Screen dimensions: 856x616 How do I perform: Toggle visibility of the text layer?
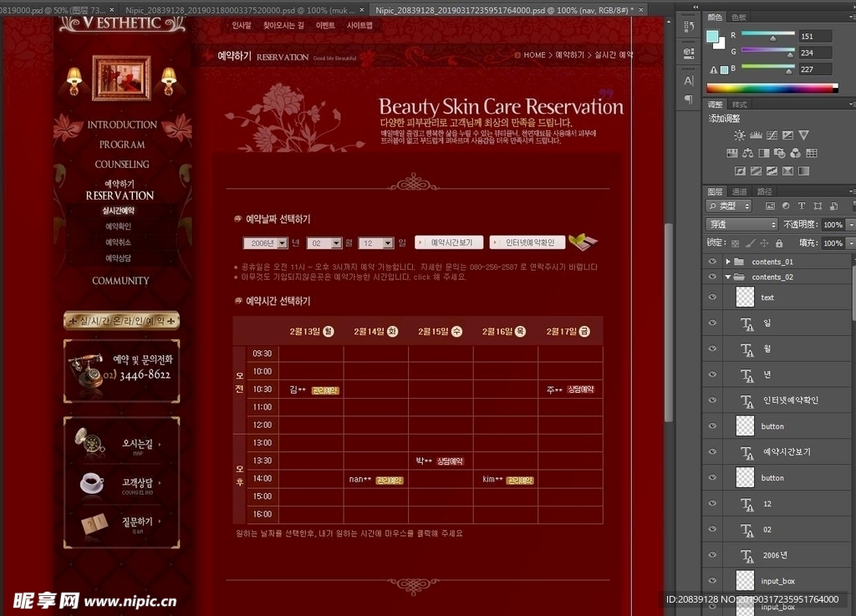[x=712, y=298]
